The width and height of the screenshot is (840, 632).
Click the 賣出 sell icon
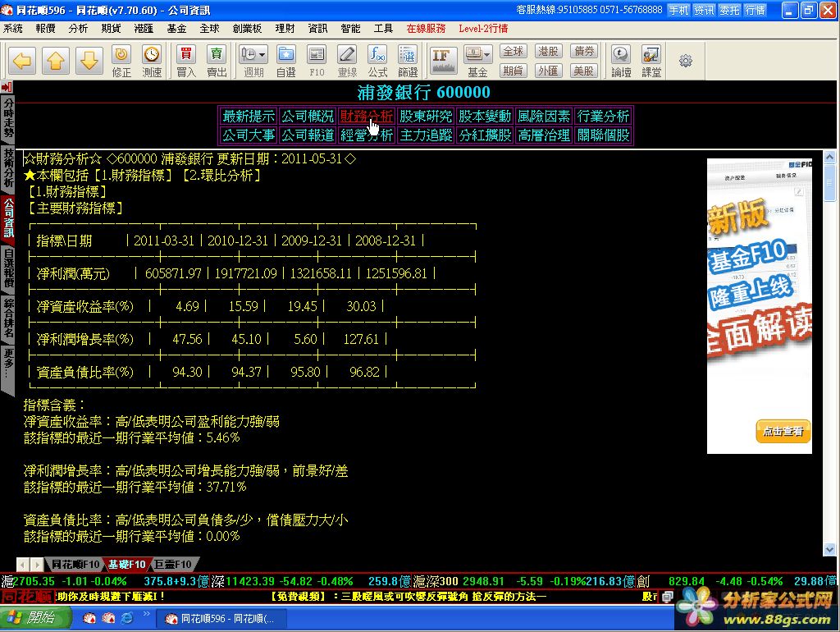[x=217, y=61]
